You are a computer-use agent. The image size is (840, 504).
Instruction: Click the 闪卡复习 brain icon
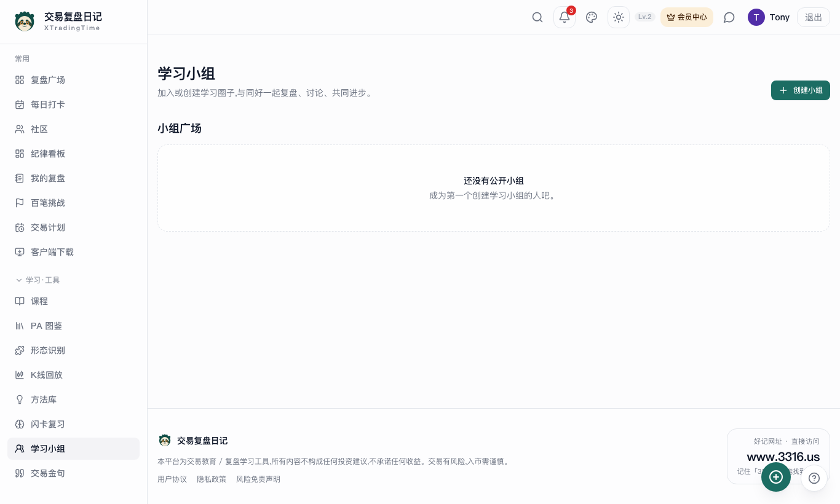[20, 424]
